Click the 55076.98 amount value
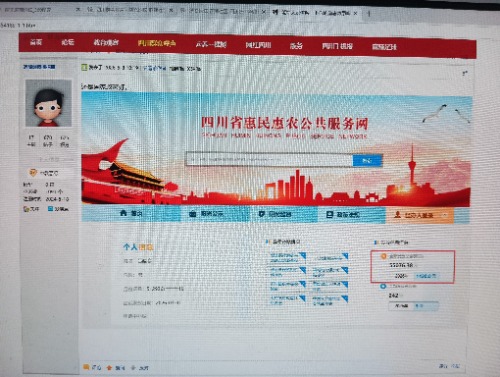This screenshot has width=500, height=377. 401,265
